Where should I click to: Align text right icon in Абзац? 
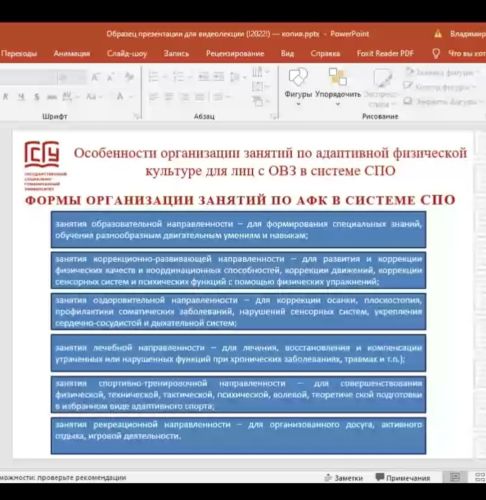click(x=184, y=97)
